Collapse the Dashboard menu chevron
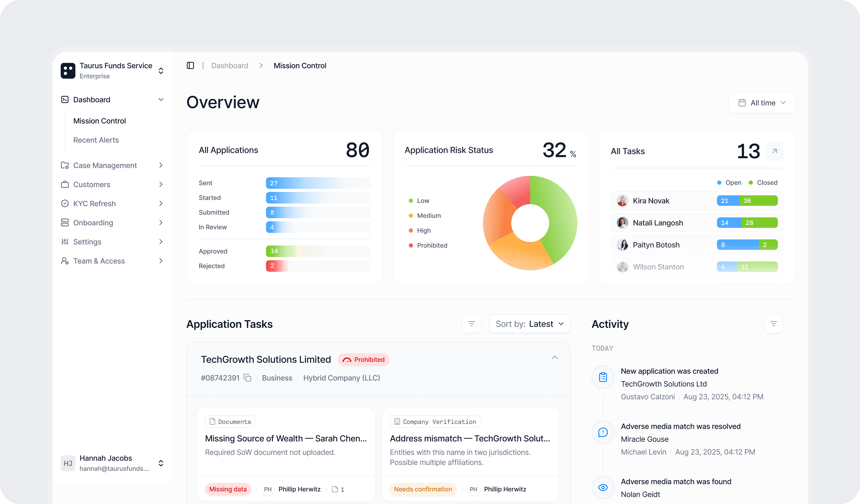Image resolution: width=860 pixels, height=504 pixels. click(161, 100)
